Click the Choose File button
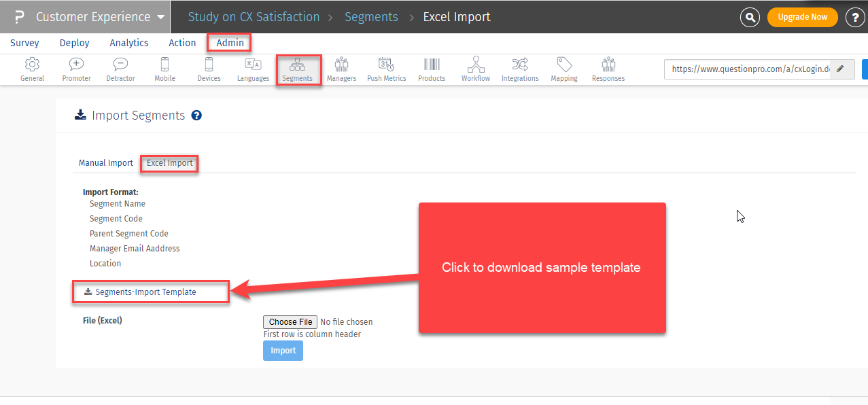Viewport: 868px width, 405px height. click(291, 322)
